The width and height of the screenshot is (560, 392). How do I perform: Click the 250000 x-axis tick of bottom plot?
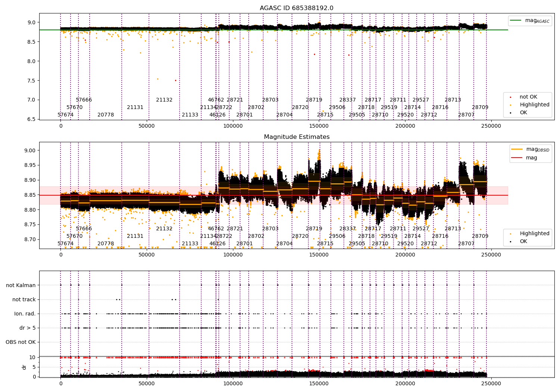[x=491, y=384]
